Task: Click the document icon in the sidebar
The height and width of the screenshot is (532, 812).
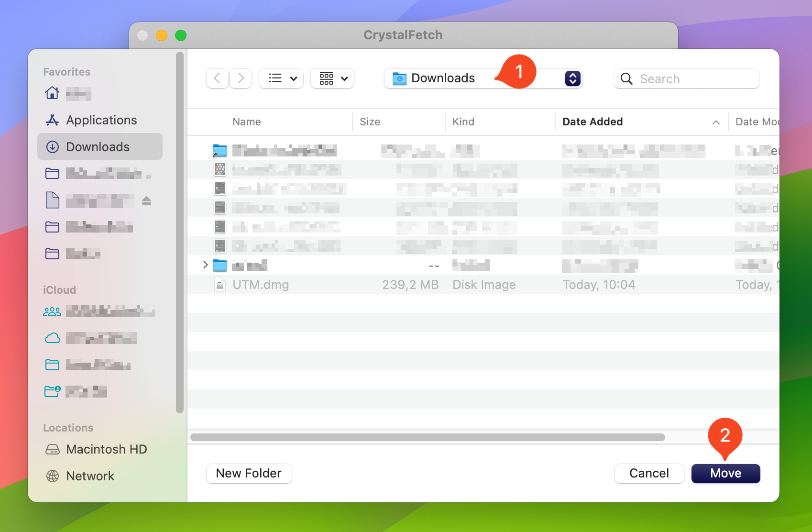Action: (x=53, y=200)
